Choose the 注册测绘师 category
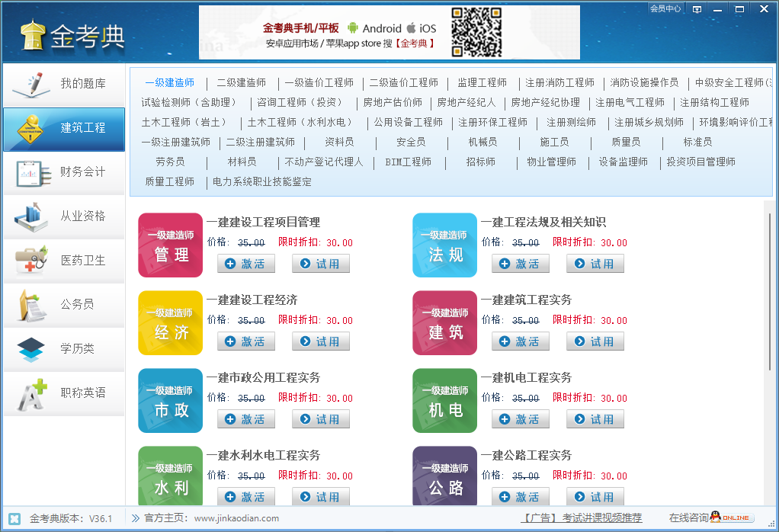This screenshot has height=532, width=779. click(572, 122)
